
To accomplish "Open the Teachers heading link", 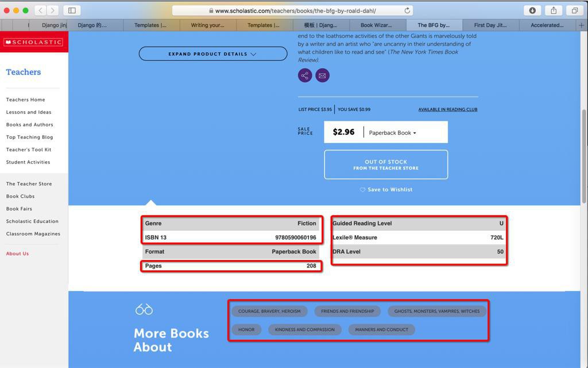I will click(x=23, y=72).
